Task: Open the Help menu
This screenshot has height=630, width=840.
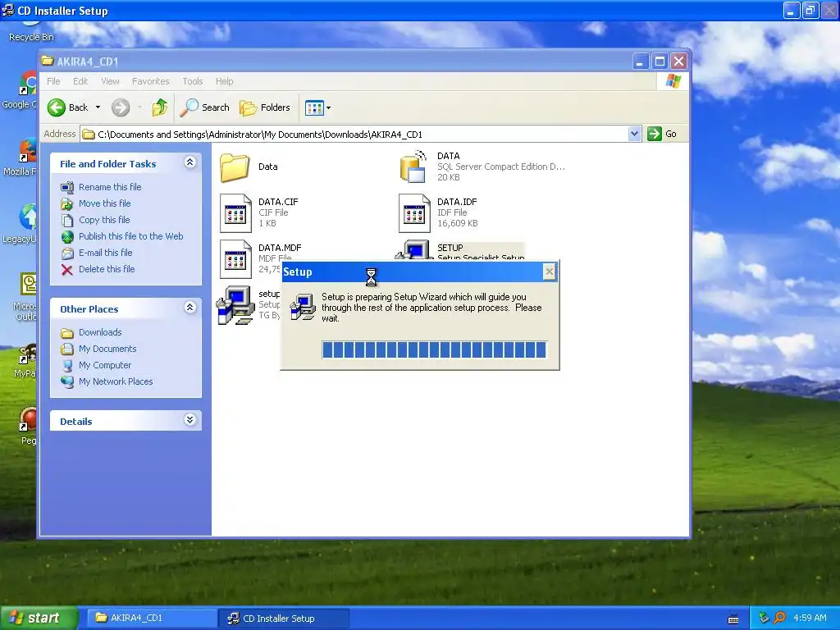Action: point(225,81)
